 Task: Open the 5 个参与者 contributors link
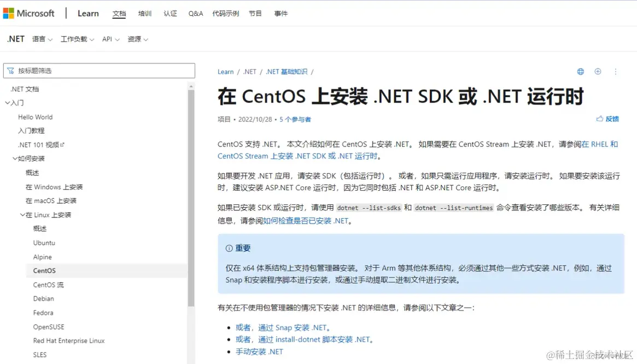point(295,120)
